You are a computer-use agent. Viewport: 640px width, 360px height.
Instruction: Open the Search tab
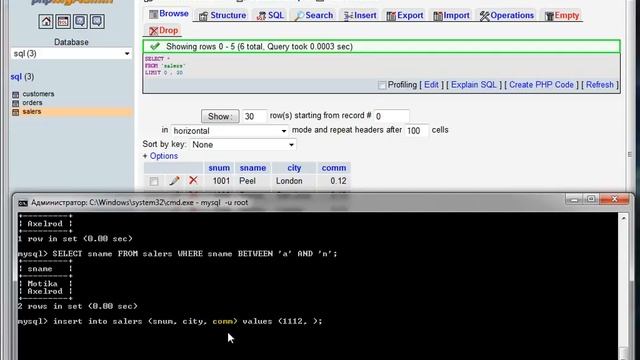click(x=314, y=16)
